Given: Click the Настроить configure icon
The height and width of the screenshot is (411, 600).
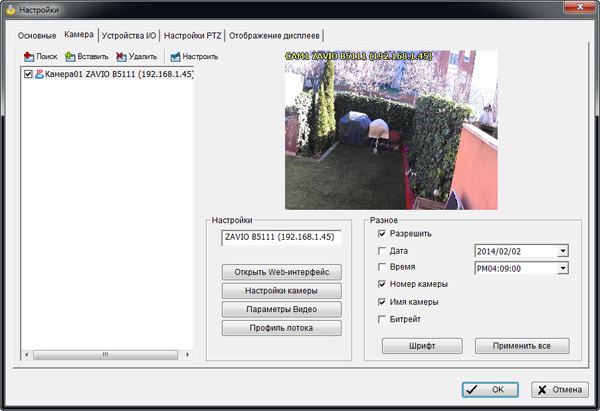Looking at the screenshot, I should point(175,56).
